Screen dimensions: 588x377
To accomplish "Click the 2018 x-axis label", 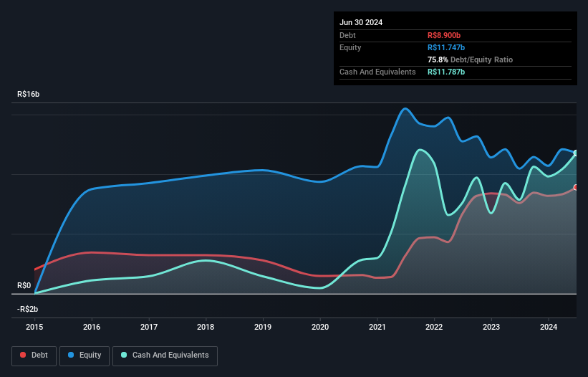I will tap(206, 327).
